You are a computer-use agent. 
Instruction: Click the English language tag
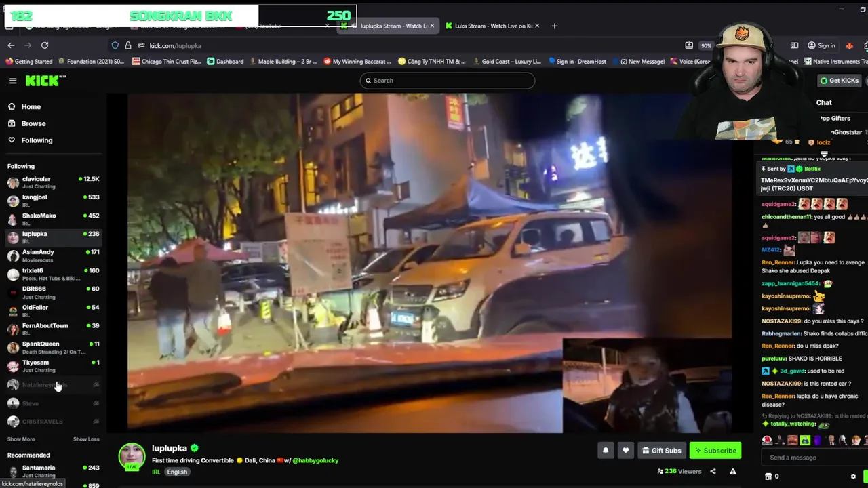[x=177, y=472]
